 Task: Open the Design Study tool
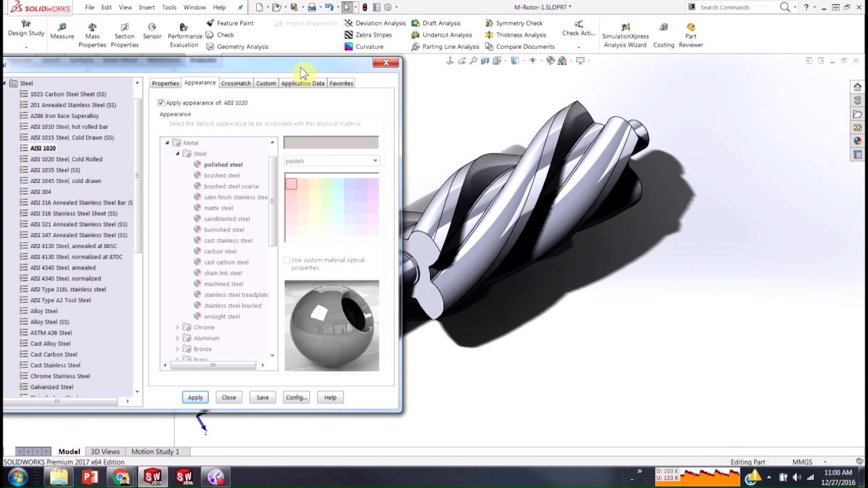(x=26, y=28)
